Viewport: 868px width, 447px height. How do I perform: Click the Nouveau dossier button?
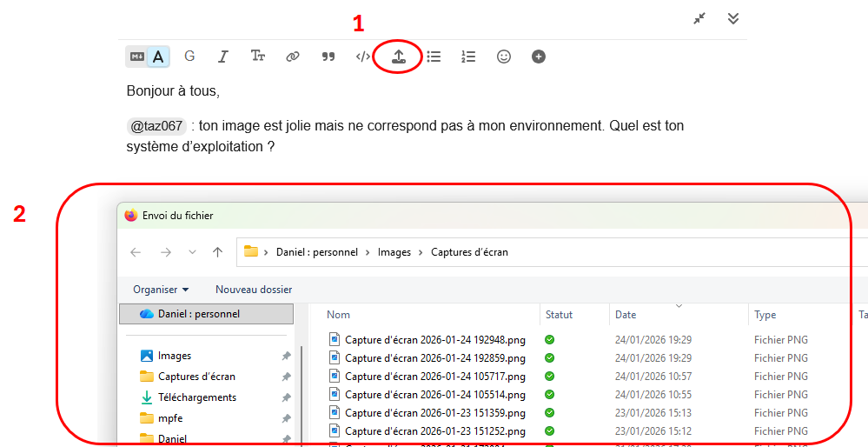pyautogui.click(x=254, y=290)
